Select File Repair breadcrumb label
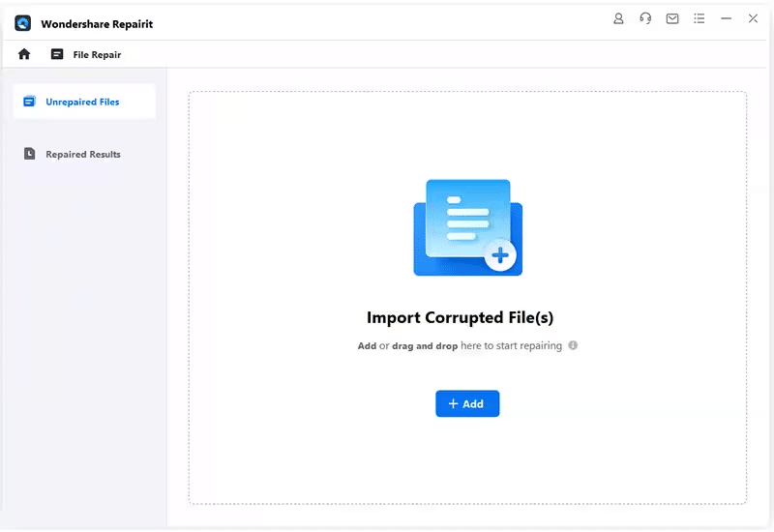The height and width of the screenshot is (532, 774). click(97, 55)
